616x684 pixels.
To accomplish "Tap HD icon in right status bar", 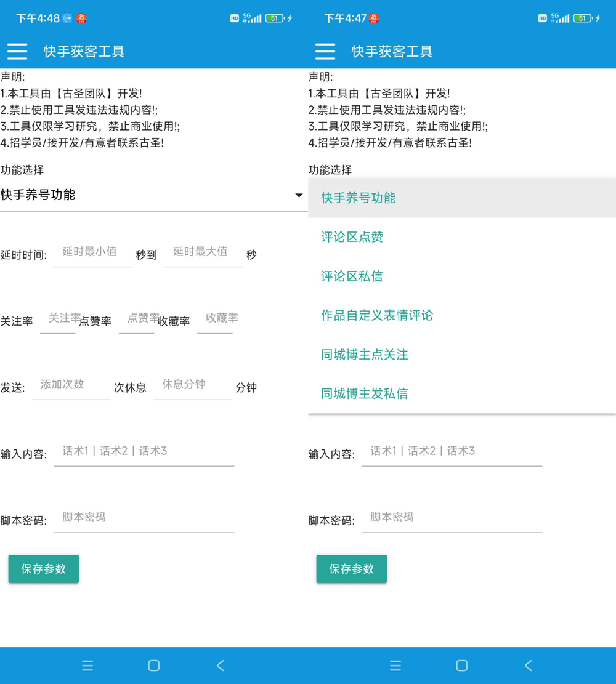I will (542, 18).
